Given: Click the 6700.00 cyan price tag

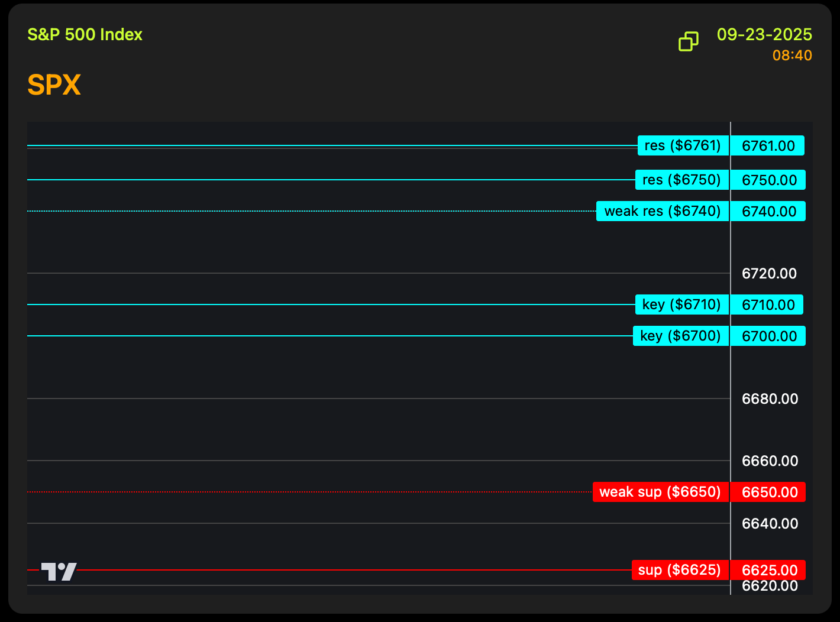Looking at the screenshot, I should [768, 336].
